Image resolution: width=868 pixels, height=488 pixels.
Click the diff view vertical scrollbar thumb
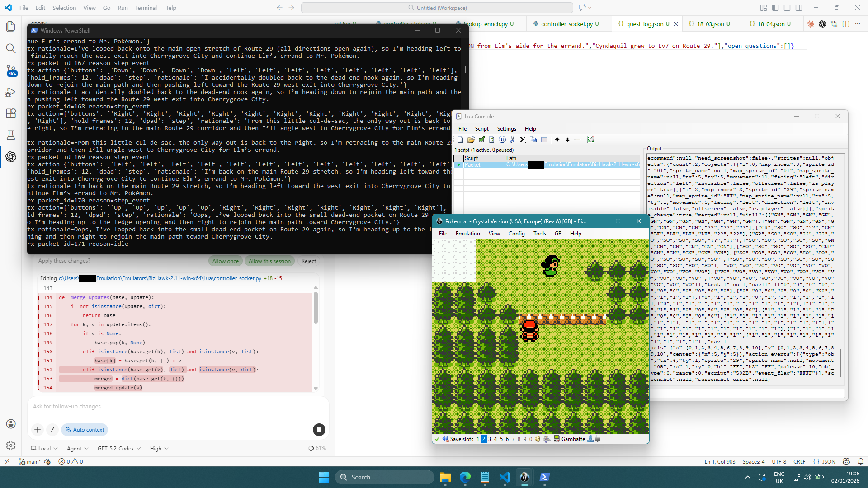[x=316, y=307]
